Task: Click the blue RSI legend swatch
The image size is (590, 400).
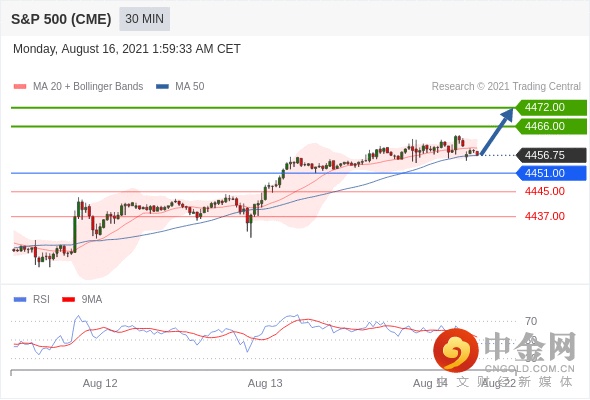Action: coord(20,300)
